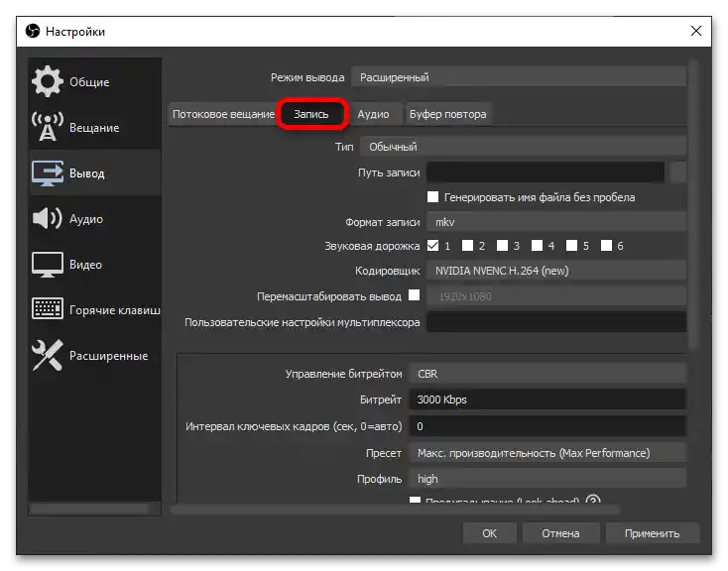Click the vertical scrollbar of settings panel
The height and width of the screenshot is (571, 728).
[693, 204]
